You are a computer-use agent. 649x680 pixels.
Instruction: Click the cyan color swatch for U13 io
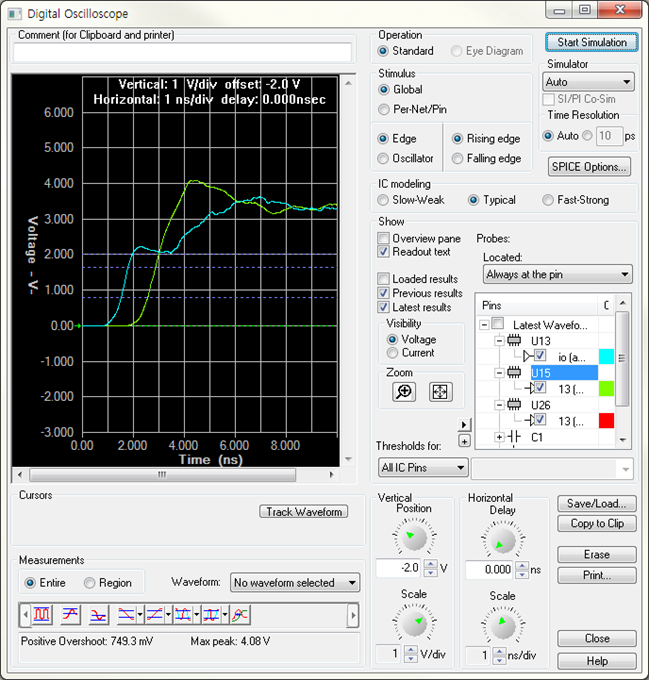(606, 356)
